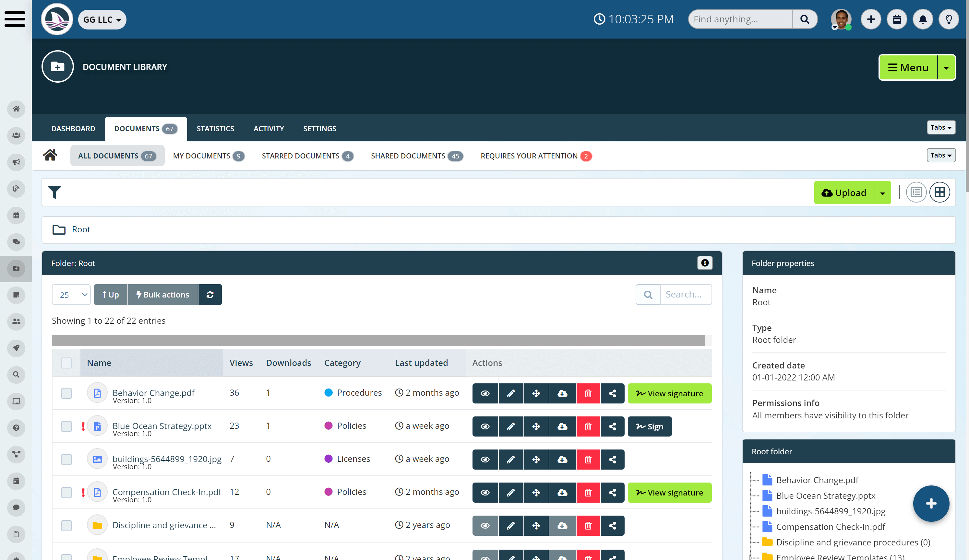Screen dimensions: 969x560
Task: Switch to grid view layout
Action: 939,192
